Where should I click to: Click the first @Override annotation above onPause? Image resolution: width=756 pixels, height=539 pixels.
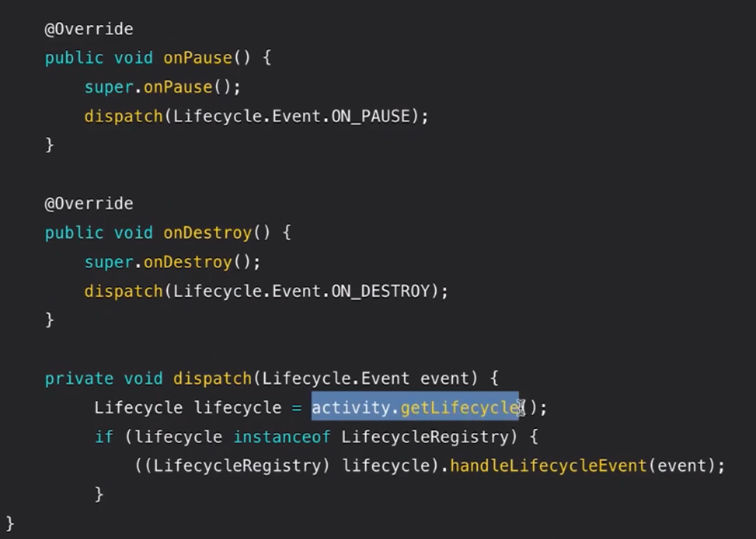pyautogui.click(x=88, y=29)
